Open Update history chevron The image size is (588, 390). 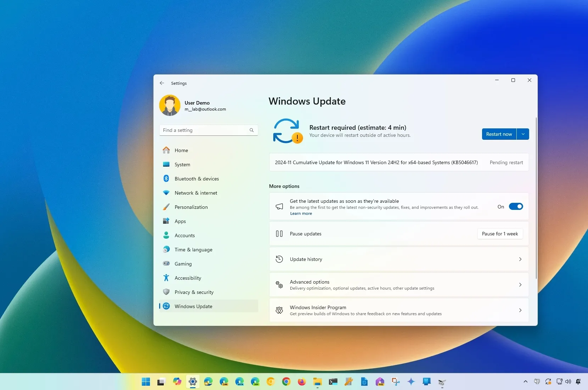[x=520, y=259]
